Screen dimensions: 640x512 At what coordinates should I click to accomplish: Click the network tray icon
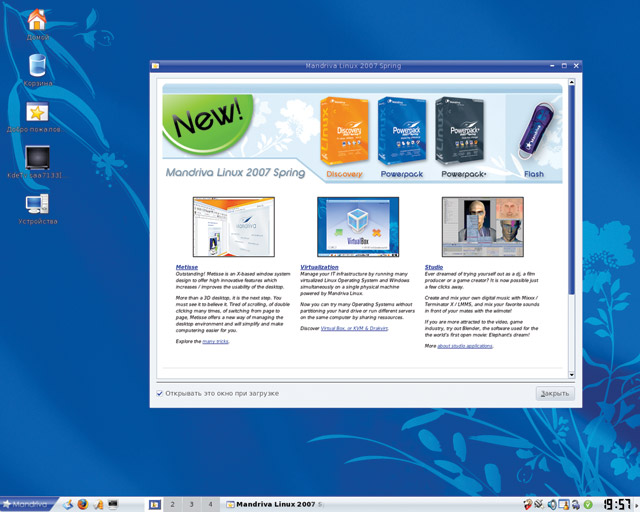(576, 505)
